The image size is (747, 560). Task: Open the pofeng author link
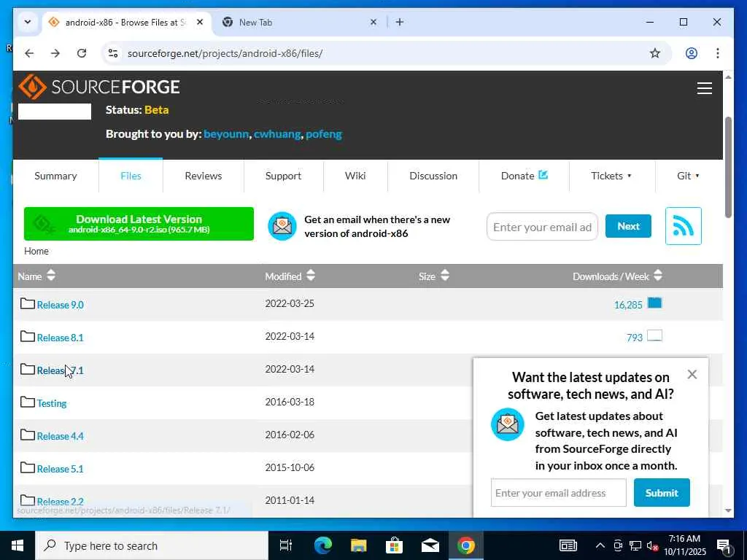(324, 134)
